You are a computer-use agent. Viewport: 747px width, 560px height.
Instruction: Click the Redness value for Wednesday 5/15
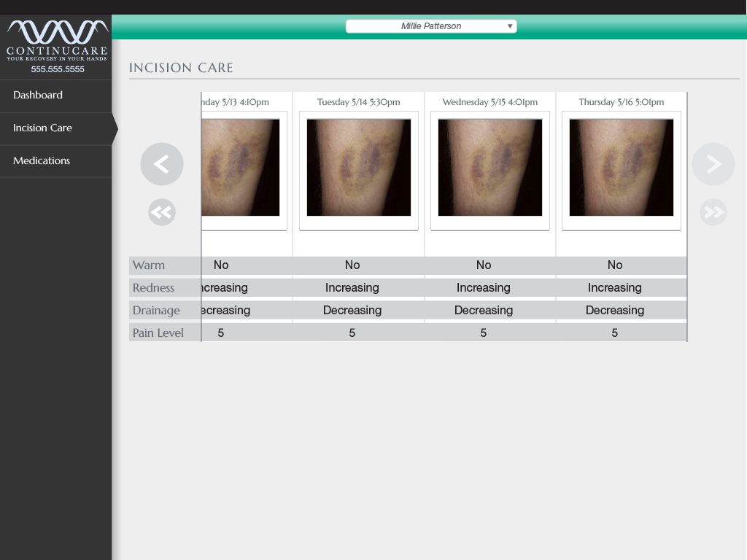484,287
